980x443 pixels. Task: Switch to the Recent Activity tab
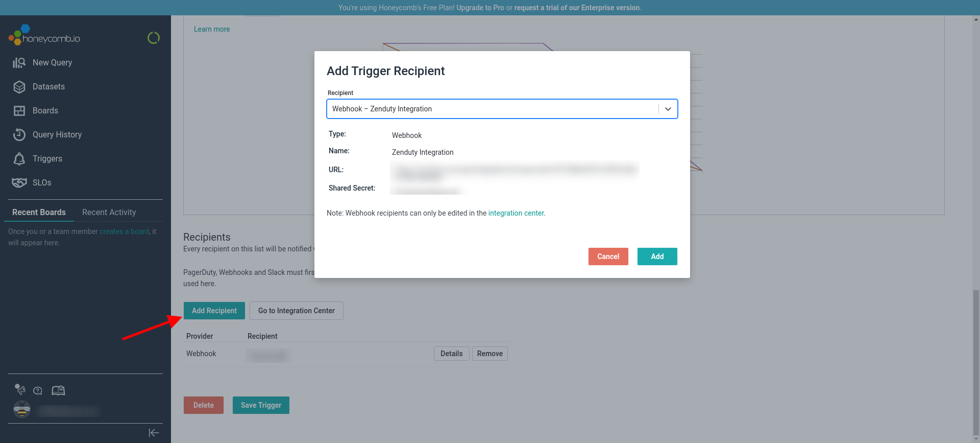(109, 212)
